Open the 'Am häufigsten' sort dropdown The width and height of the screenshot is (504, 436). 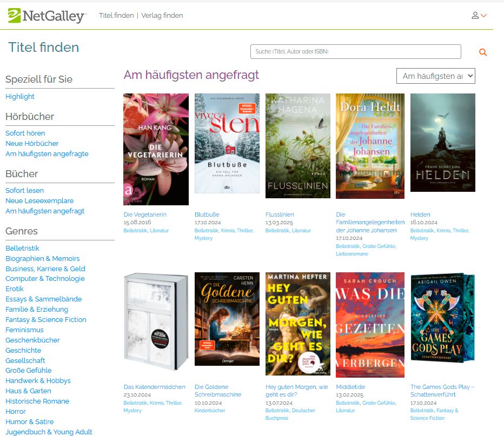tap(435, 76)
